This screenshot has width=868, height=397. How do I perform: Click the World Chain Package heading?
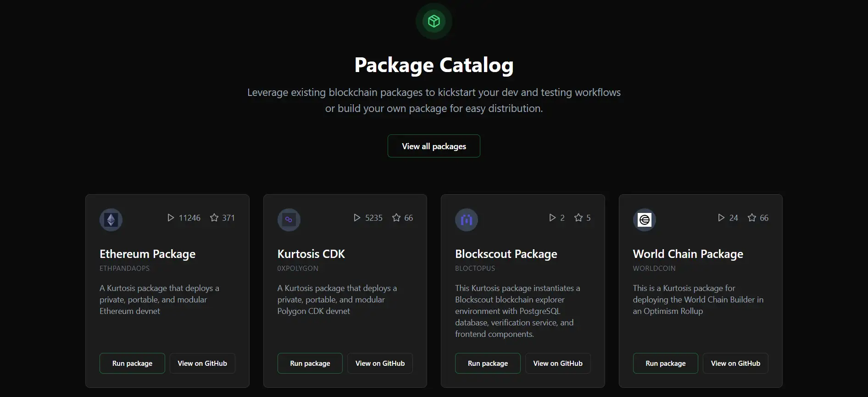pyautogui.click(x=688, y=254)
